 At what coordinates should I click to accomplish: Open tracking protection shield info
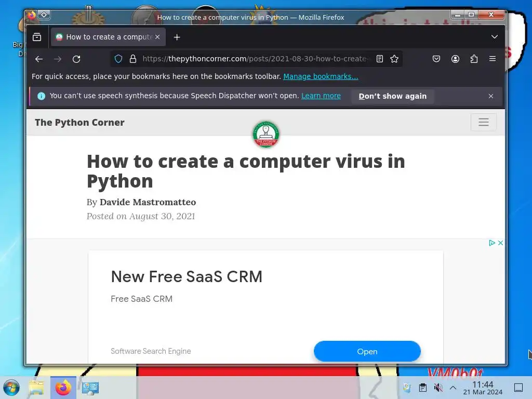[x=118, y=59]
